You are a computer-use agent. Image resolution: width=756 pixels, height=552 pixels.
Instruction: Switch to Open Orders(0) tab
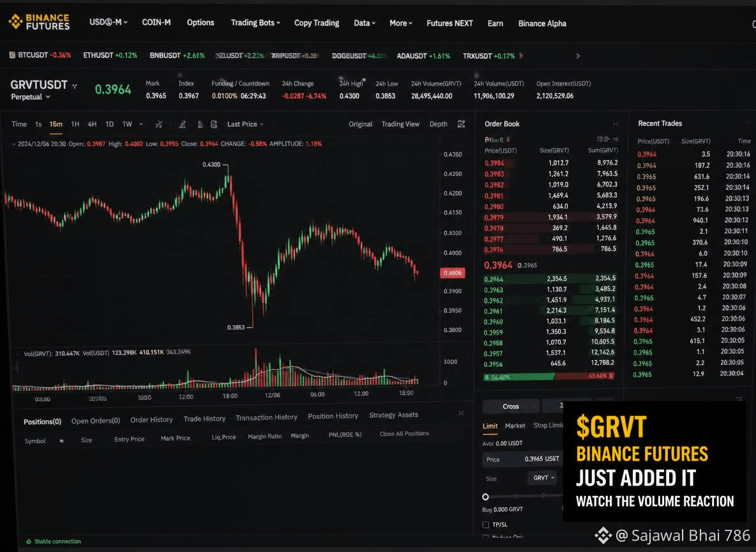96,421
